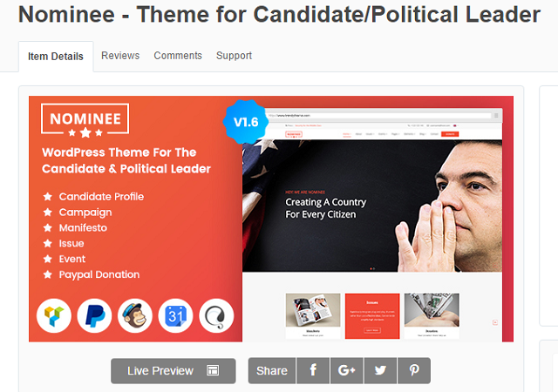Pin the theme on Pinterest
The width and height of the screenshot is (558, 392).
point(413,370)
